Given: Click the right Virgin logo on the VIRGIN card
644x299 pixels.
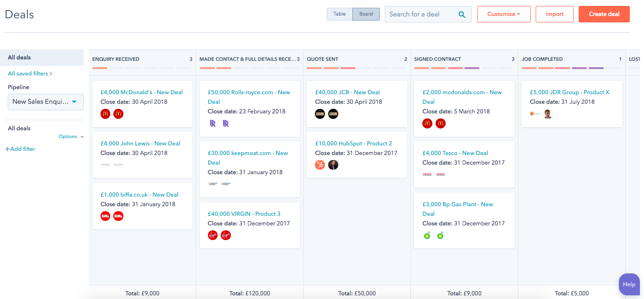Looking at the screenshot, I should coord(226,235).
